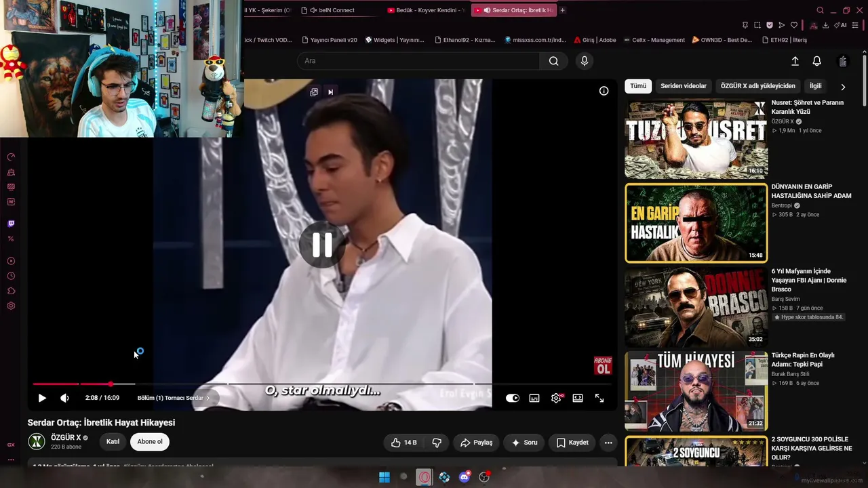Click the Opera GX taskbar icon
The image size is (868, 488).
click(425, 477)
